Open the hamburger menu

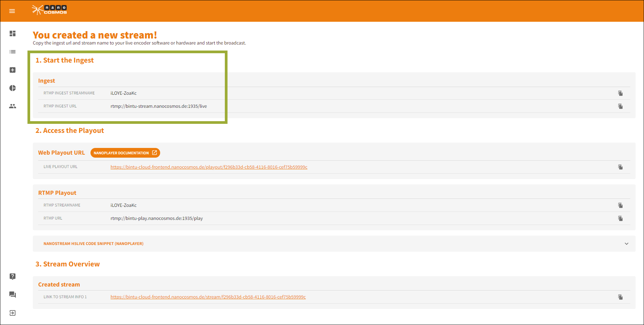coord(12,11)
